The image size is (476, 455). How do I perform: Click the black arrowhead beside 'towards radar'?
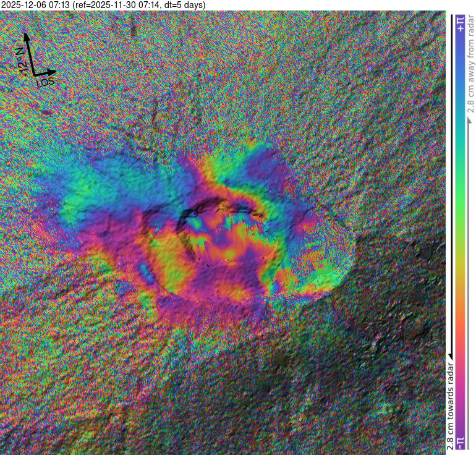[x=449, y=355]
